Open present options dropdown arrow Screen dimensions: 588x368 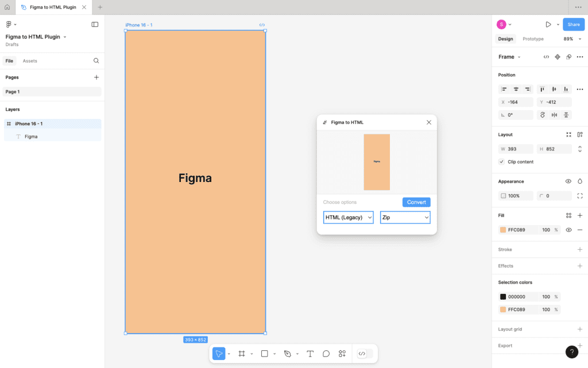pyautogui.click(x=558, y=24)
